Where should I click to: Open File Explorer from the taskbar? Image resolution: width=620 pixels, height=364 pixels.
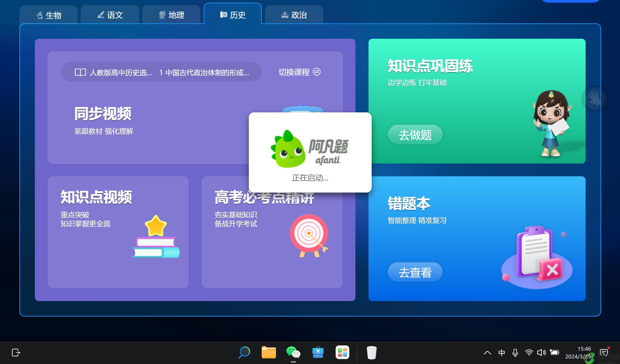(269, 352)
